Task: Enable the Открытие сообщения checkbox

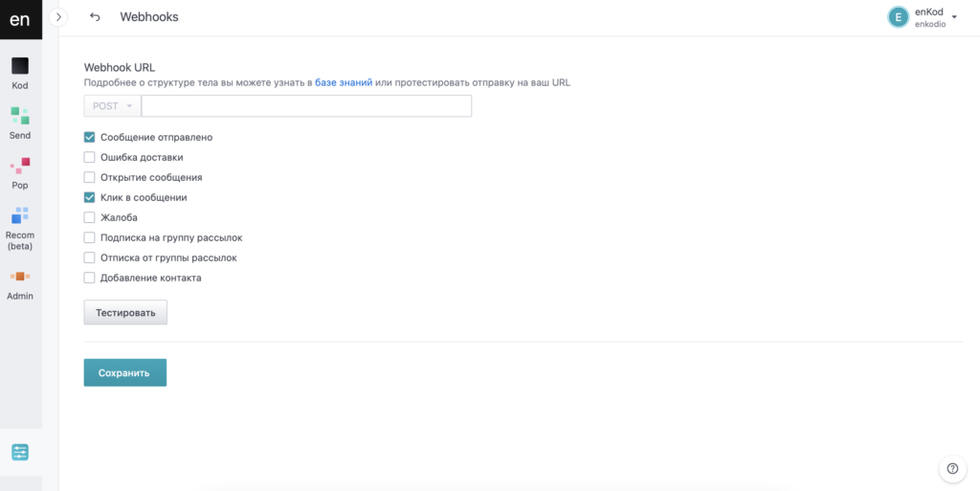Action: [90, 177]
